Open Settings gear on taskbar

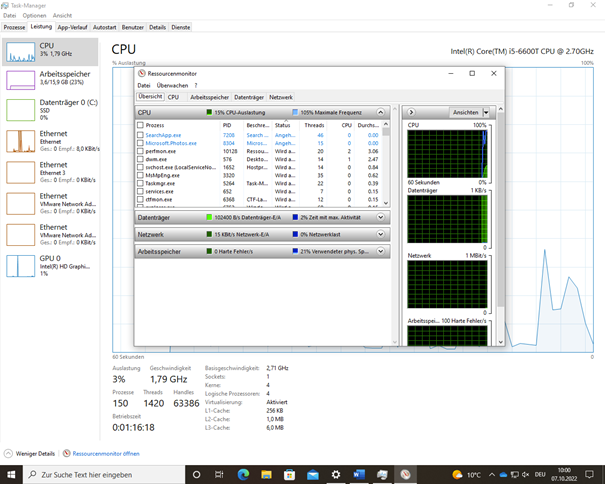pos(336,474)
